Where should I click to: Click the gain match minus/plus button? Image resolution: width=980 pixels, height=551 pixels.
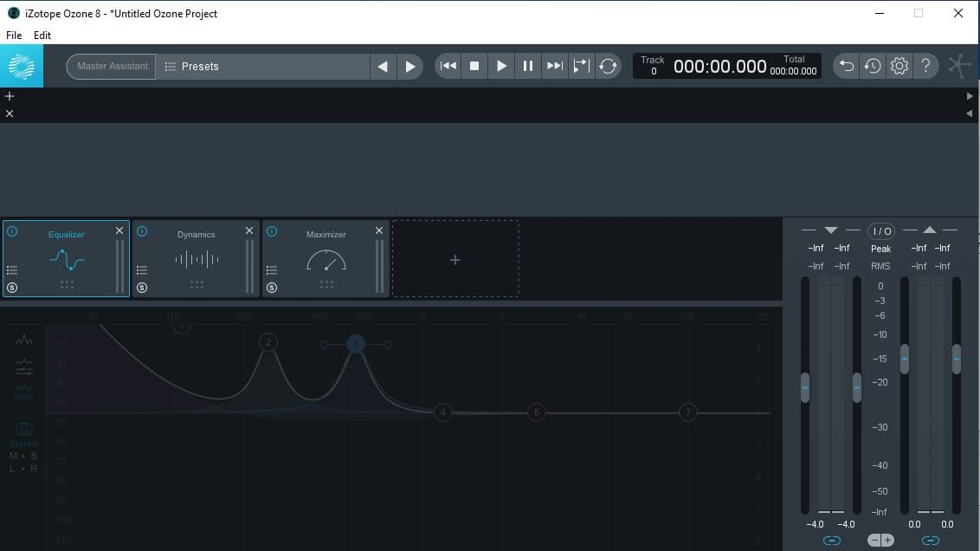point(881,541)
